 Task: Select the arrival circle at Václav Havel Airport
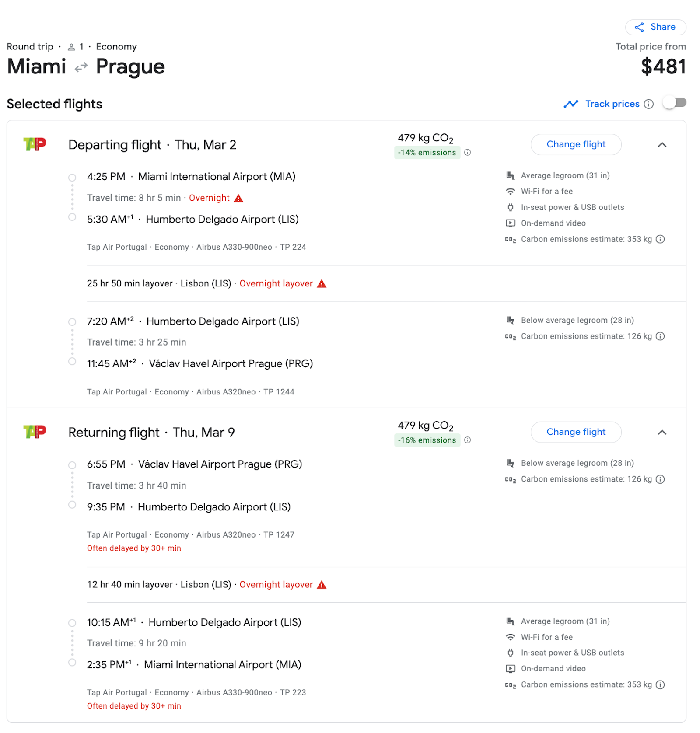(72, 362)
